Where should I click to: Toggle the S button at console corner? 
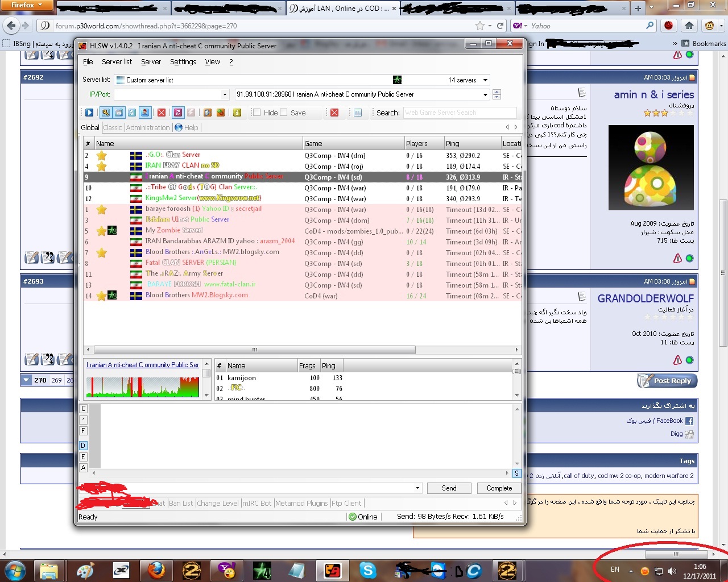click(x=516, y=473)
